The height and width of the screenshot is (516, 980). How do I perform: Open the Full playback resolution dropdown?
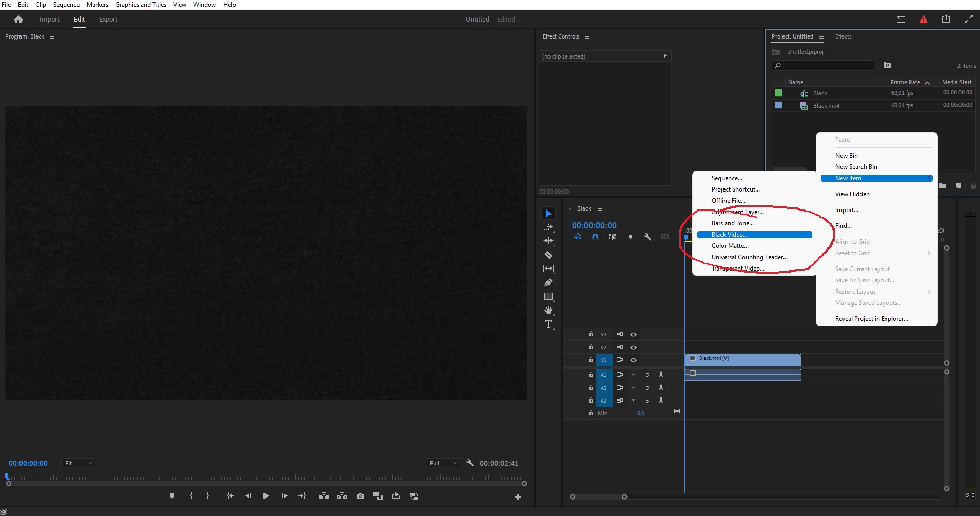point(443,463)
